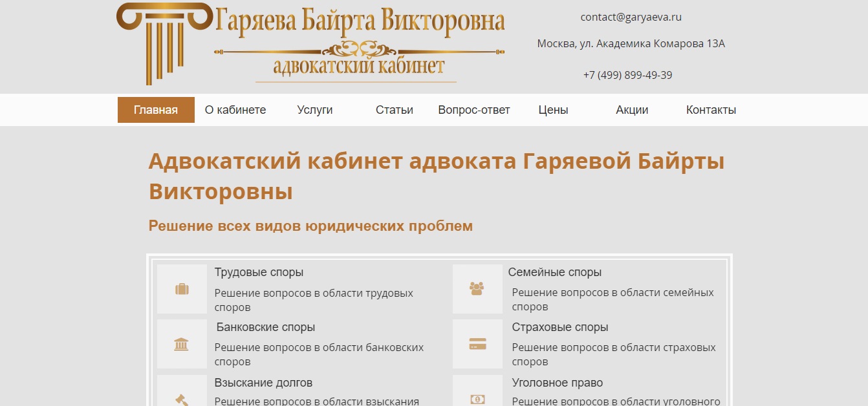Viewport: 868px width, 406px height.
Task: Switch to the О кабинете section
Action: (235, 109)
